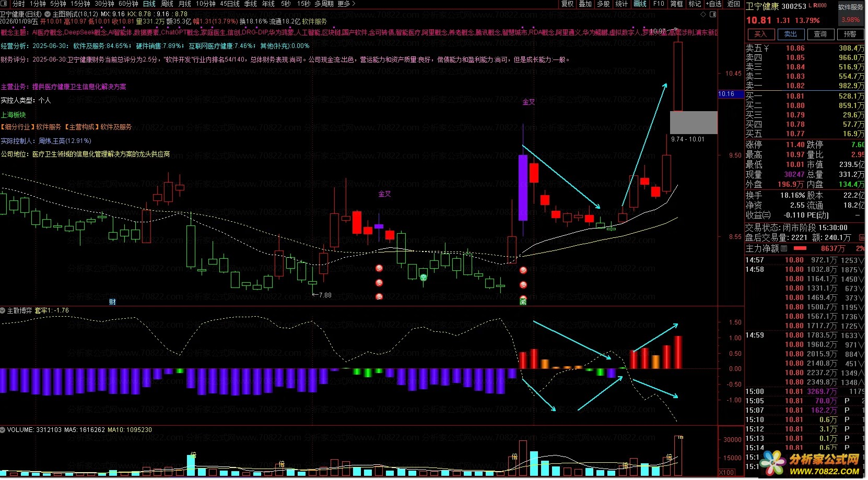868x480 pixels.
Task: Select the 15分钟 period
Action: coord(80,4)
